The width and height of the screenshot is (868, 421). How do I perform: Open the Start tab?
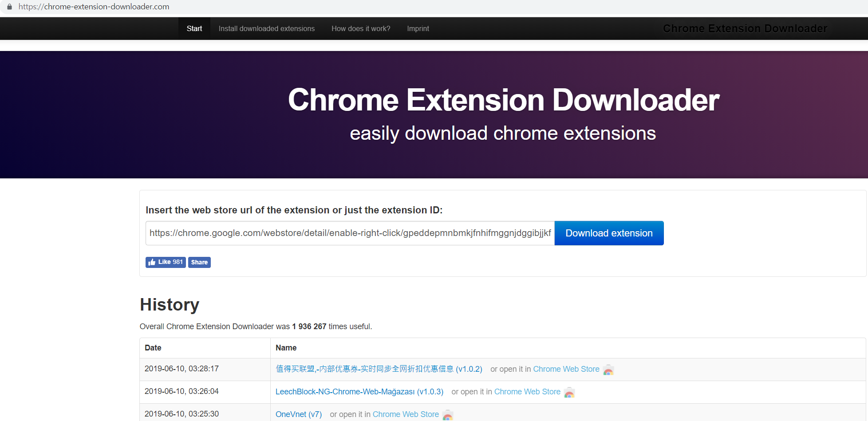coord(194,28)
